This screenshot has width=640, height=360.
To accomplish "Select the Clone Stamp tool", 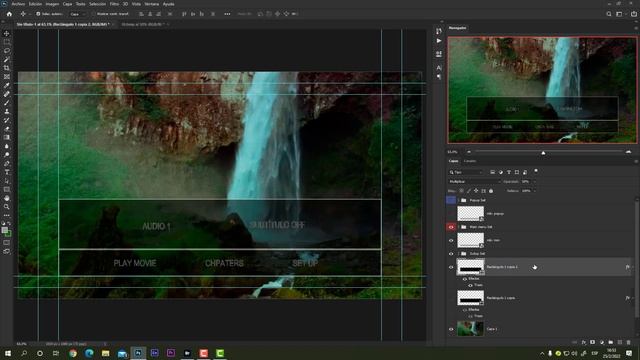I will (7, 111).
